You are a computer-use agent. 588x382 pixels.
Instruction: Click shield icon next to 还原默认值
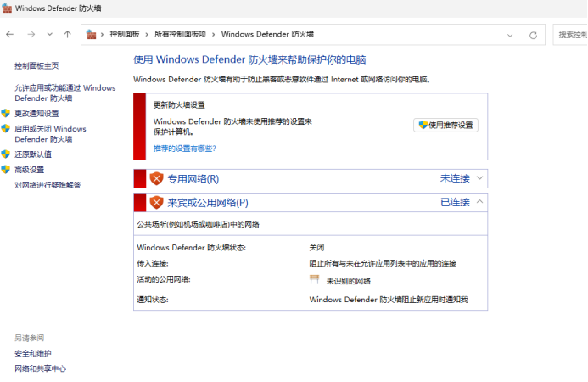[6, 154]
